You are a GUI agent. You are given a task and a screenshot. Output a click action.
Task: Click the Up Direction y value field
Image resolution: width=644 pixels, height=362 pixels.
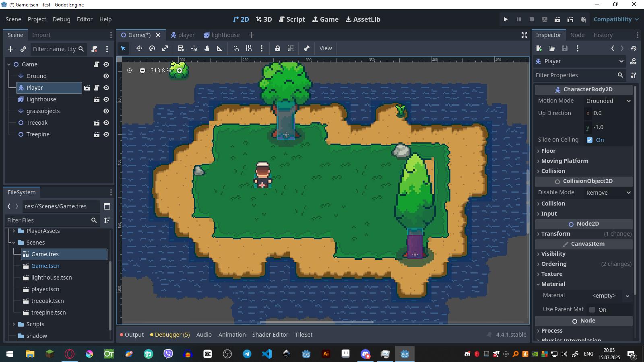[x=609, y=127]
